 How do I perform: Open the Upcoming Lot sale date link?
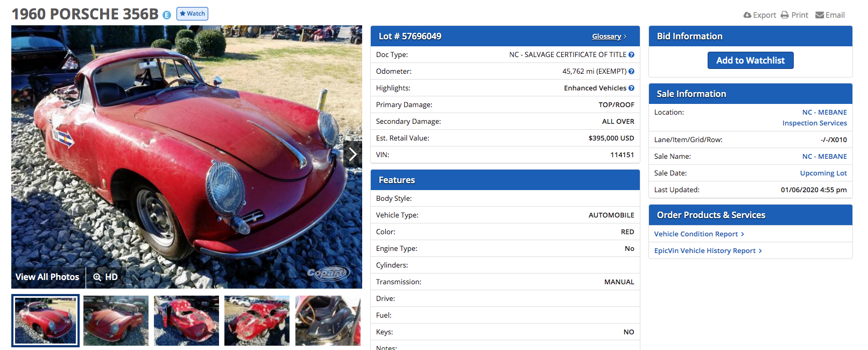coord(823,173)
